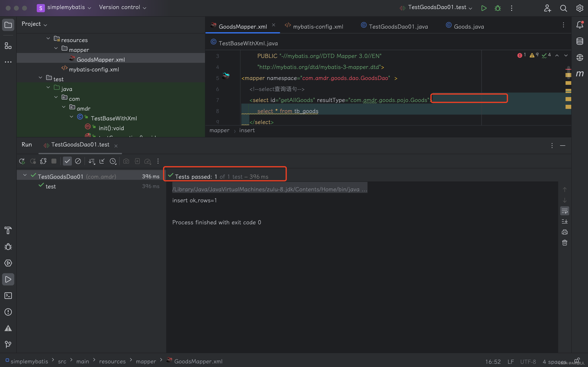Click the insert breadcrumb below the editor
Image resolution: width=588 pixels, height=367 pixels.
[247, 130]
